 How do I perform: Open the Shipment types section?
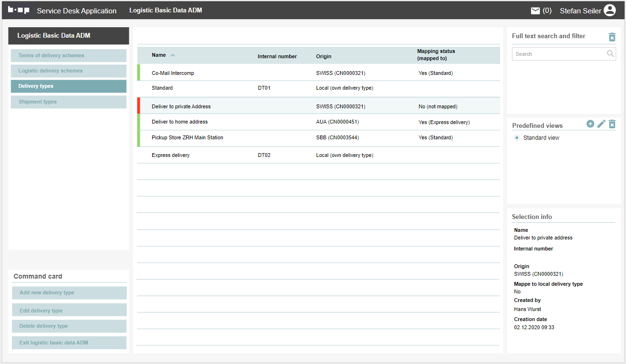click(x=69, y=102)
